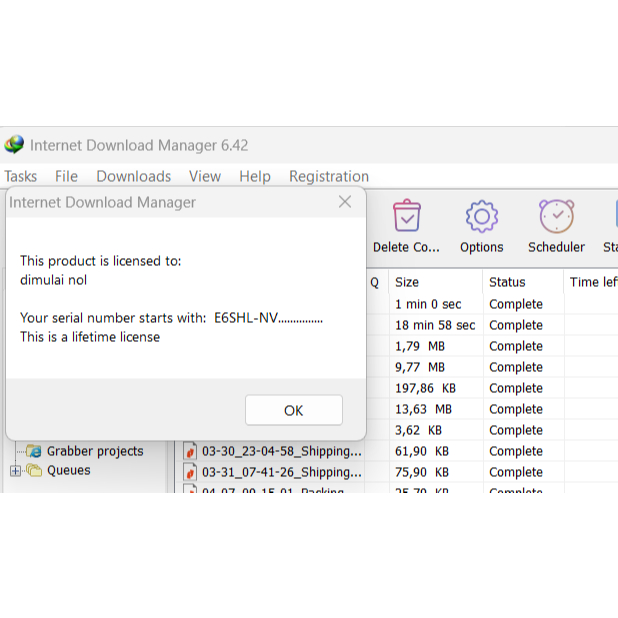The height and width of the screenshot is (618, 618).
Task: Click the Queues folder icon
Action: 34,470
